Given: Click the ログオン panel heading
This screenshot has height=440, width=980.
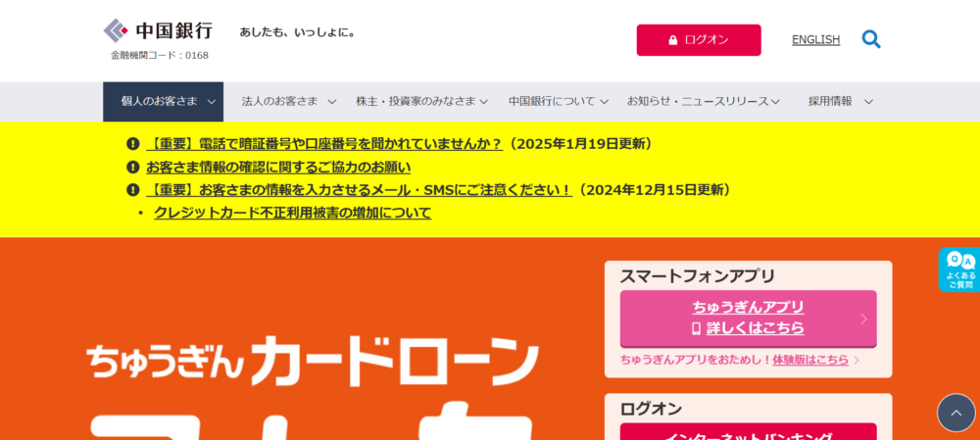Looking at the screenshot, I should coord(651,409).
